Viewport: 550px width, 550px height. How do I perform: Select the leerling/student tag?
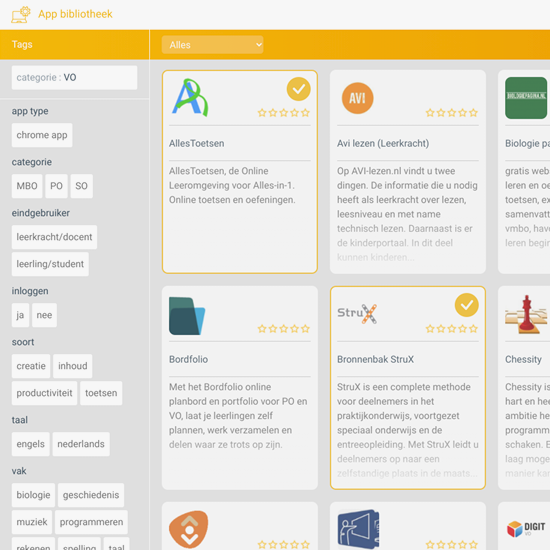pyautogui.click(x=50, y=264)
